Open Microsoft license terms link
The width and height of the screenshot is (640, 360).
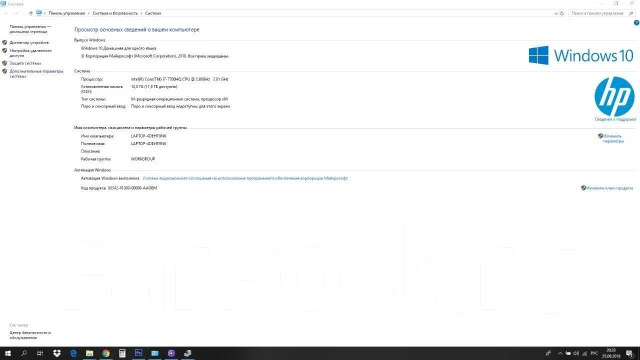(245, 178)
